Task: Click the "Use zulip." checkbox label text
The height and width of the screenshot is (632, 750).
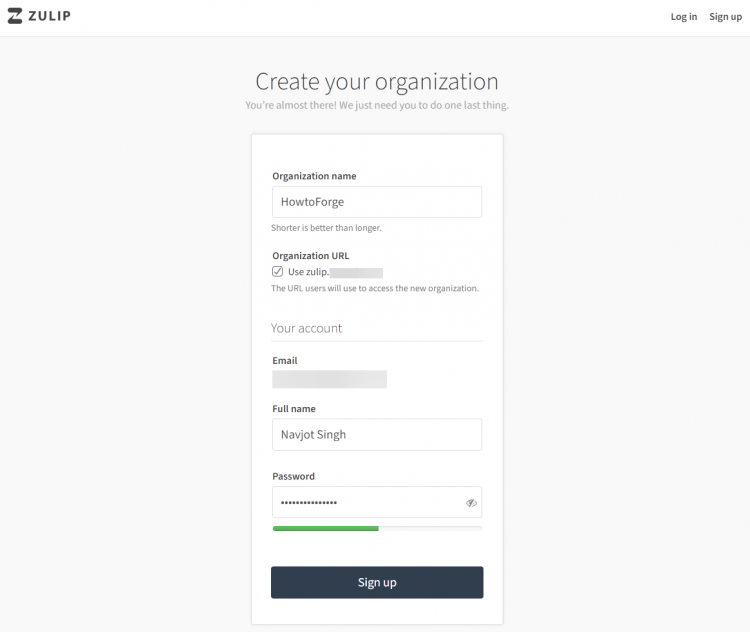Action: tap(309, 272)
